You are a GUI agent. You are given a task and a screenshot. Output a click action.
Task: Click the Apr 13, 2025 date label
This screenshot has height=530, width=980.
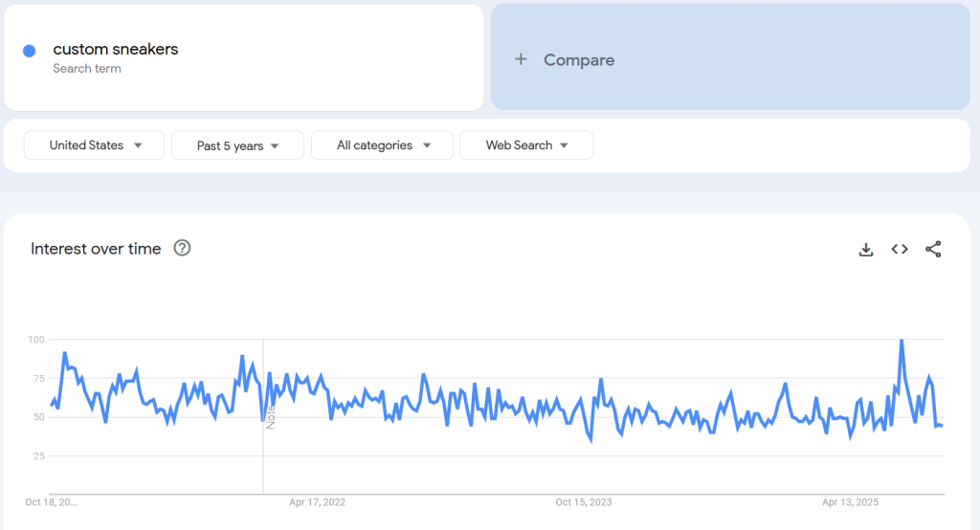[x=851, y=501]
